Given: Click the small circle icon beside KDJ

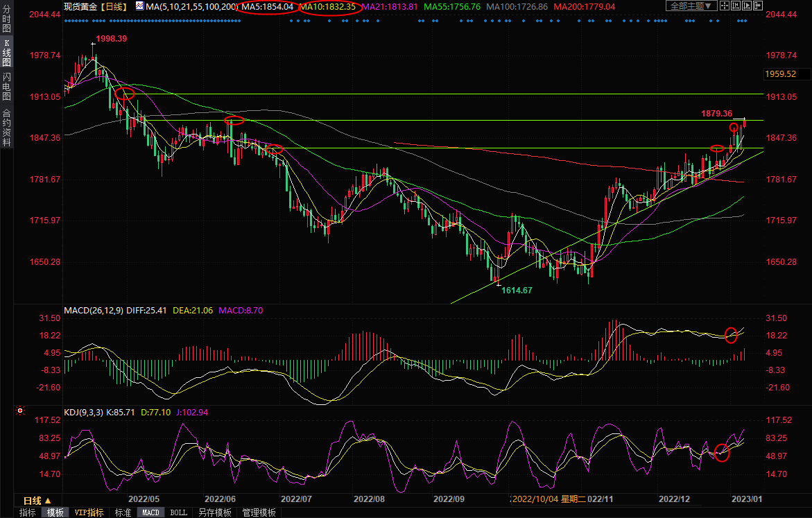Looking at the screenshot, I should 21,412.
